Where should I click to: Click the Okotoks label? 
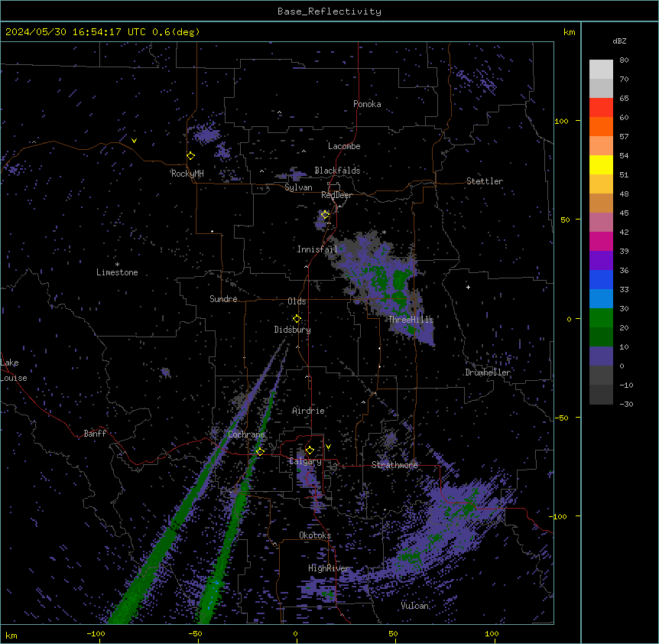click(x=315, y=535)
